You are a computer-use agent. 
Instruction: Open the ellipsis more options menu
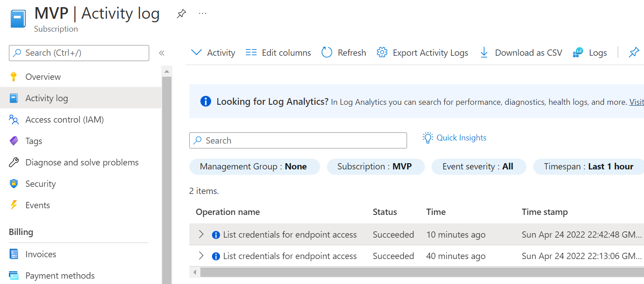coord(203,13)
